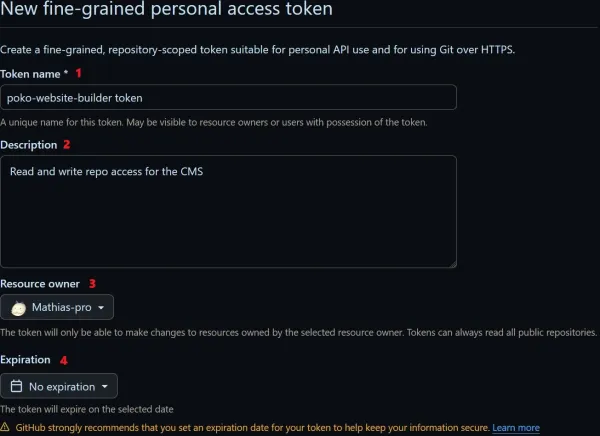Image resolution: width=600 pixels, height=436 pixels.
Task: Click the Description box resize handle
Action: tap(452, 263)
